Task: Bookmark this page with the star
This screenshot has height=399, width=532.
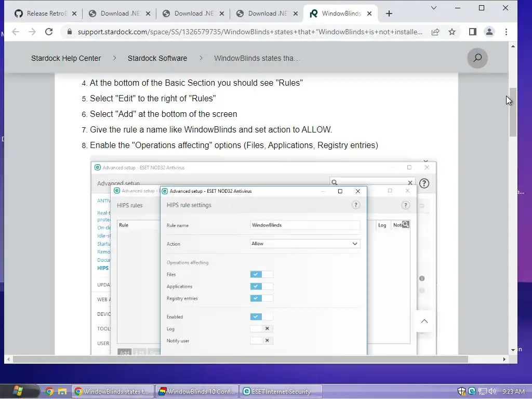Action: 452,32
